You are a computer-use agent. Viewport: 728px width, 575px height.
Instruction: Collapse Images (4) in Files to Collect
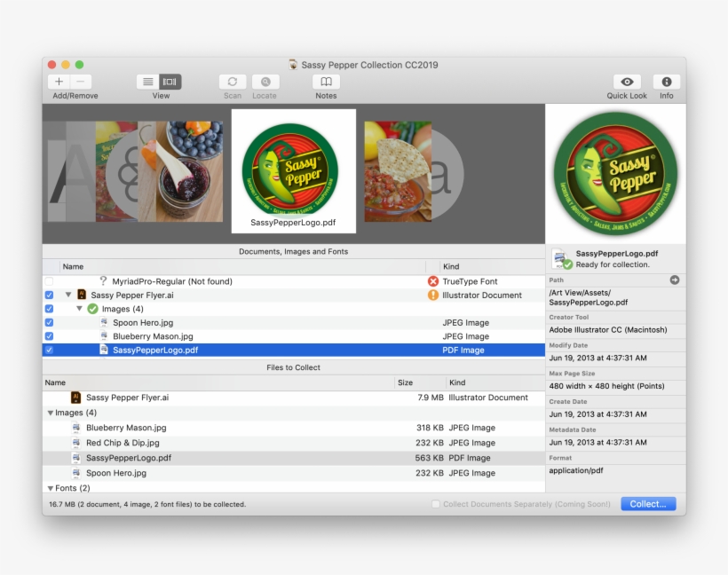click(x=50, y=413)
